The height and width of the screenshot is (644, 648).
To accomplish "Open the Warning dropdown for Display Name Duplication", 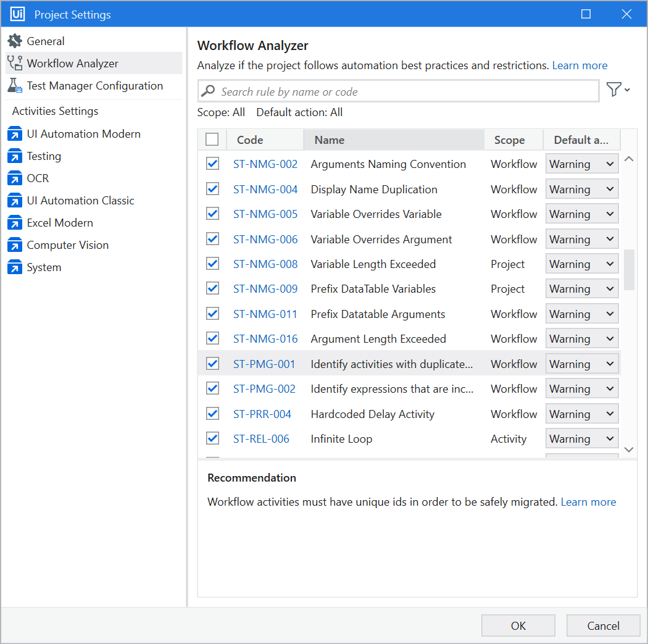I will pyautogui.click(x=582, y=190).
